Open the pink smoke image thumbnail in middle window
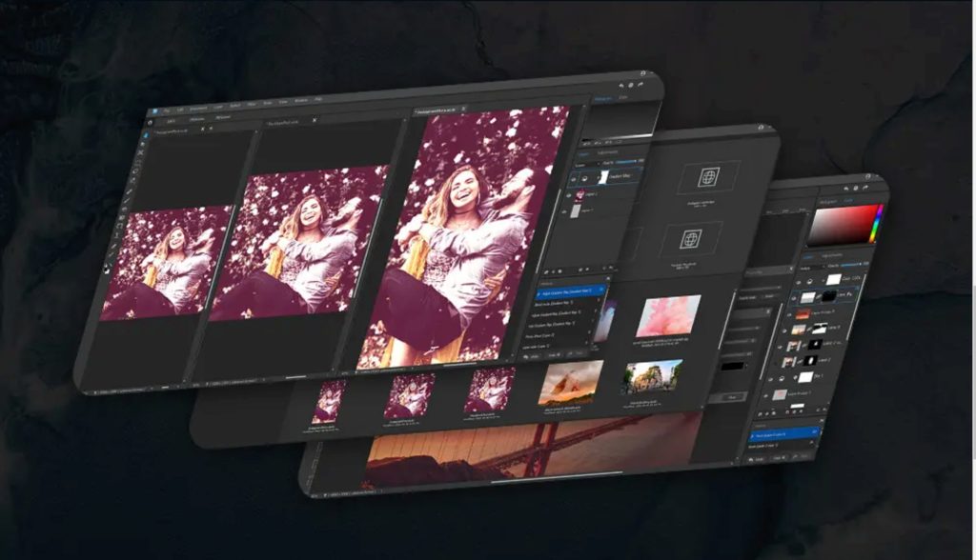Viewport: 976px width, 560px height. coord(668,315)
